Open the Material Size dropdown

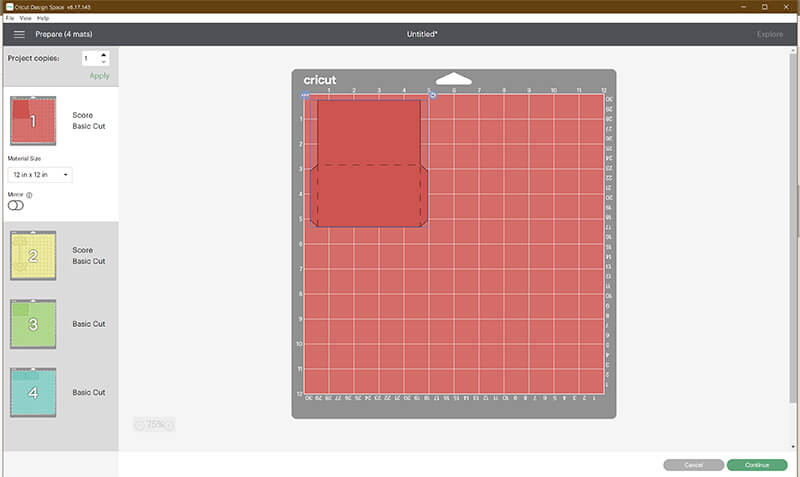coord(40,174)
